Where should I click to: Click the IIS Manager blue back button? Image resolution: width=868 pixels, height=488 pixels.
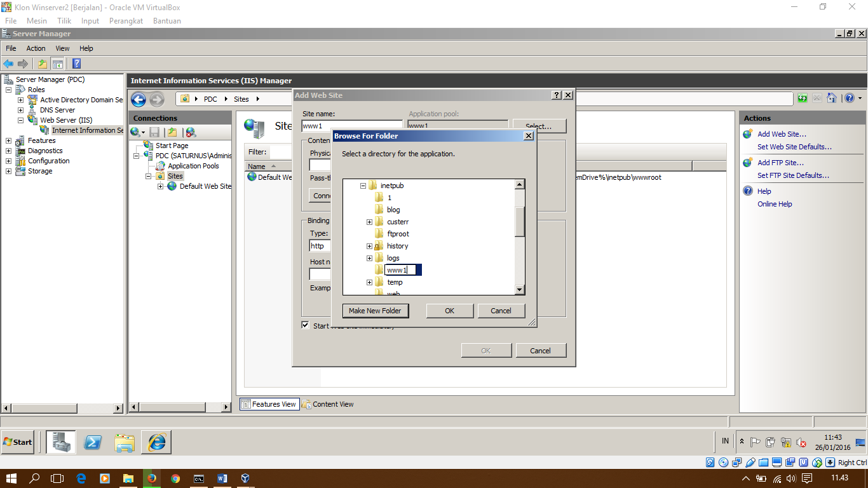click(139, 99)
